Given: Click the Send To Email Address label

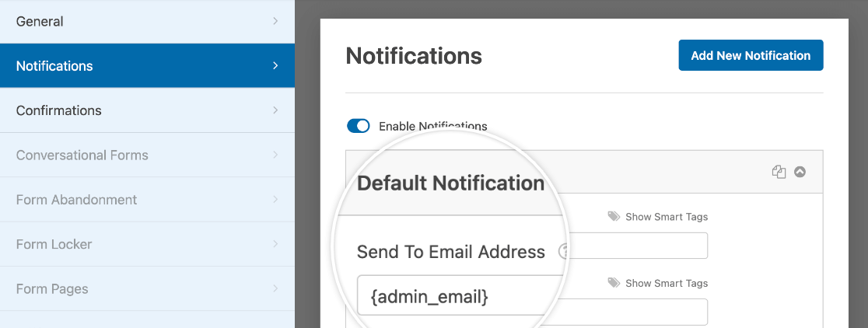Looking at the screenshot, I should tap(450, 253).
